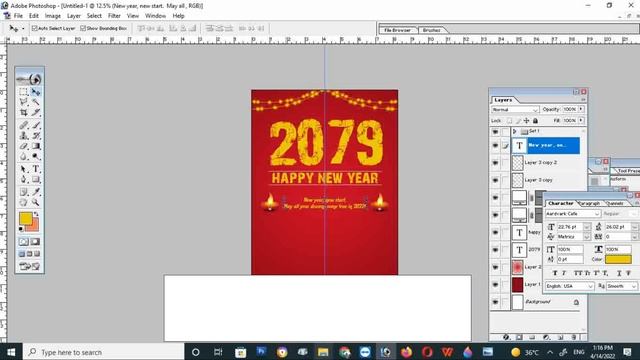
Task: Select the Crop tool
Action: [24, 112]
